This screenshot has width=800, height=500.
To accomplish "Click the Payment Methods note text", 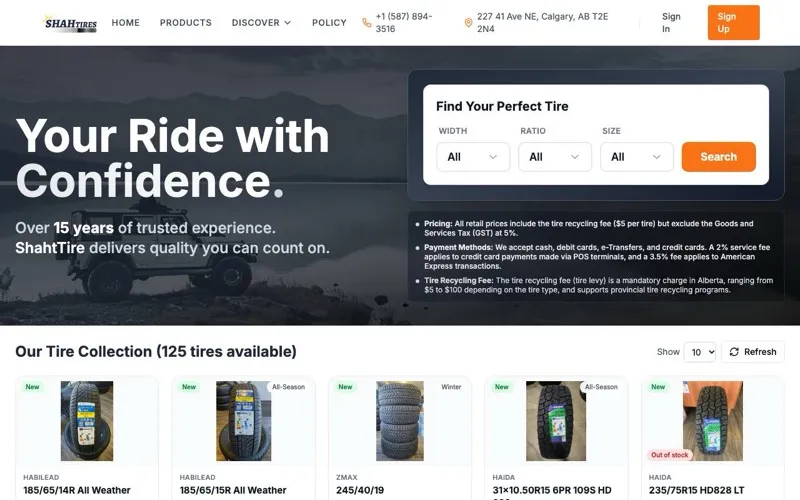I will tap(597, 257).
